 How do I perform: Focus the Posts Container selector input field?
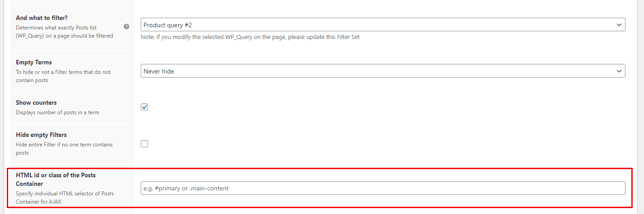pos(383,188)
